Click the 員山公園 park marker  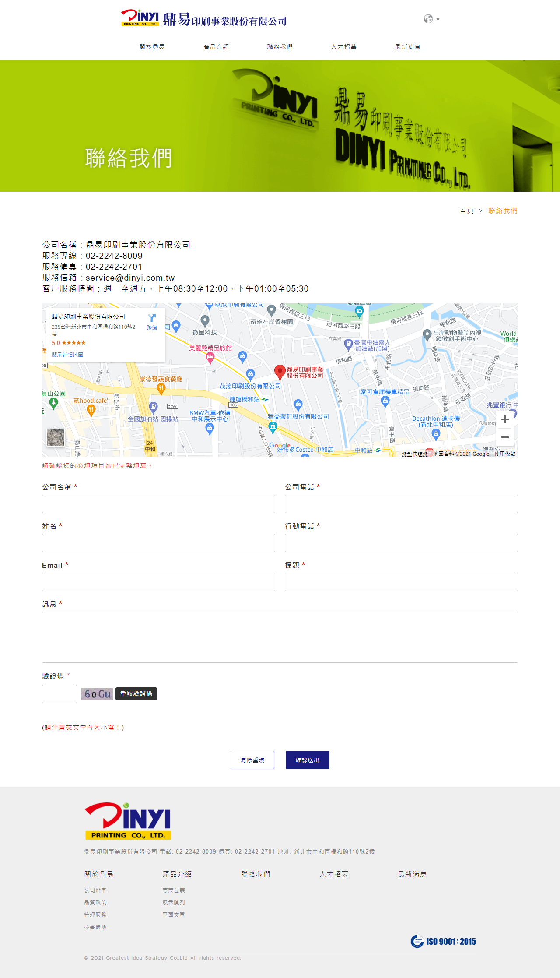[x=53, y=403]
